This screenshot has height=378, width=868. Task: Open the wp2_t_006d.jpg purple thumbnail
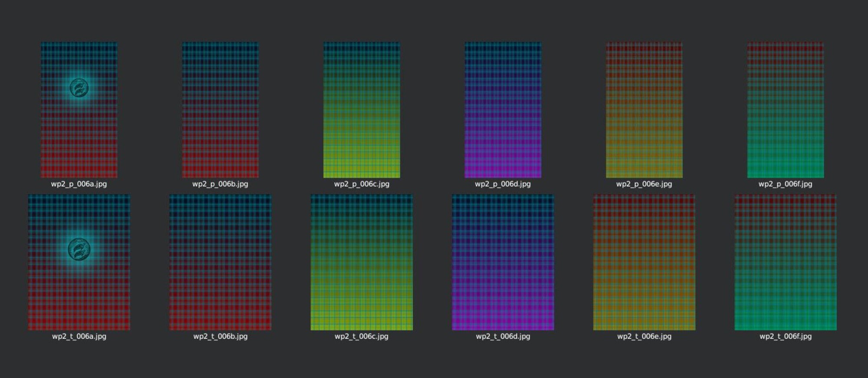(503, 262)
